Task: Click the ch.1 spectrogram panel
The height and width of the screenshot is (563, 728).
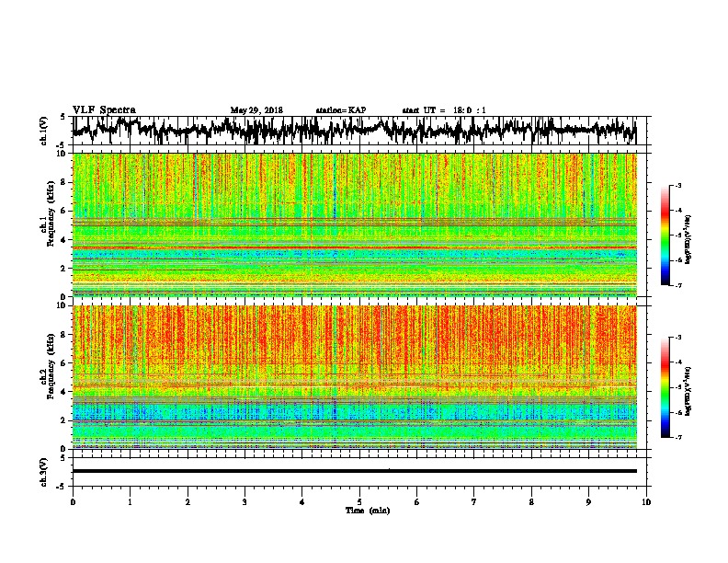Action: tap(354, 224)
